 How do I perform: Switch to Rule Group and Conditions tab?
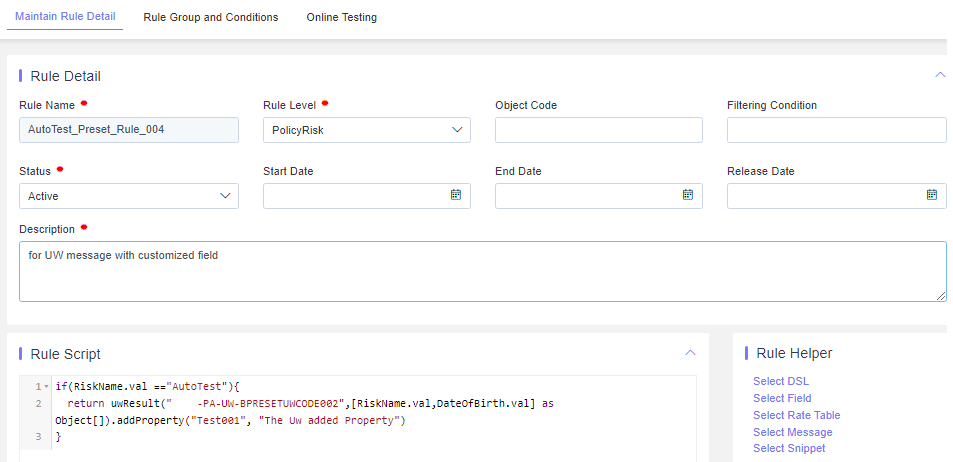click(x=211, y=18)
